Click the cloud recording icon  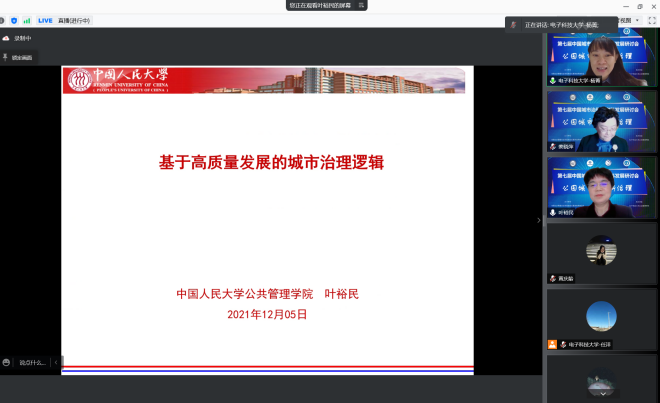[x=6, y=38]
